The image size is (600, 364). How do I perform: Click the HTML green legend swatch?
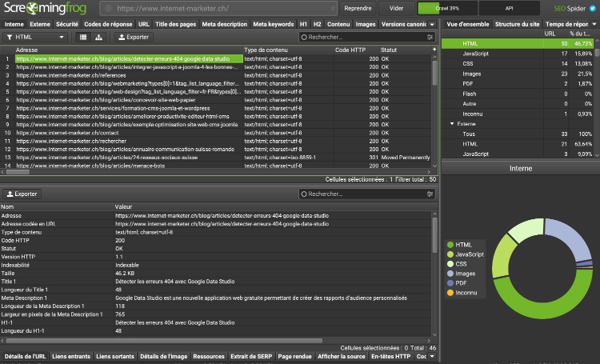tap(450, 245)
